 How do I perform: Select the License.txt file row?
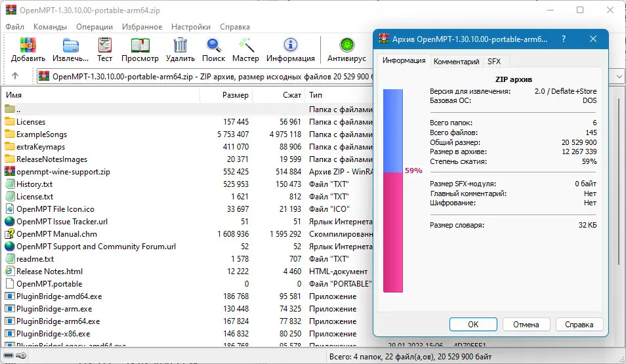(188, 196)
